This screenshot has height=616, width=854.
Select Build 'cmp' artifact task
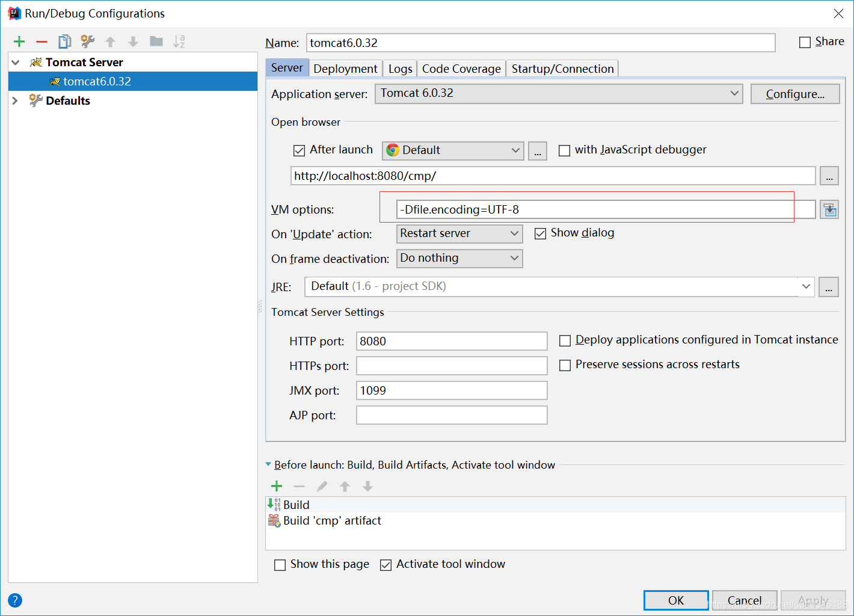tap(556, 520)
